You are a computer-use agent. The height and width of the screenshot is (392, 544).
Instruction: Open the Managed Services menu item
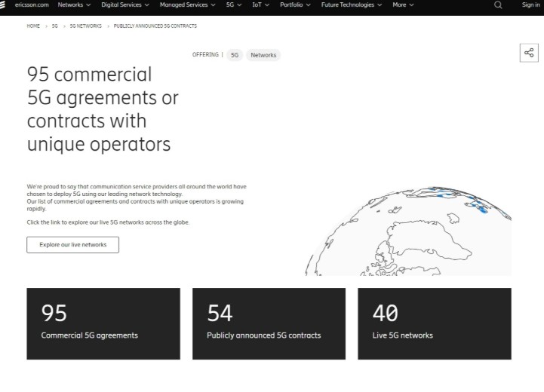(183, 5)
